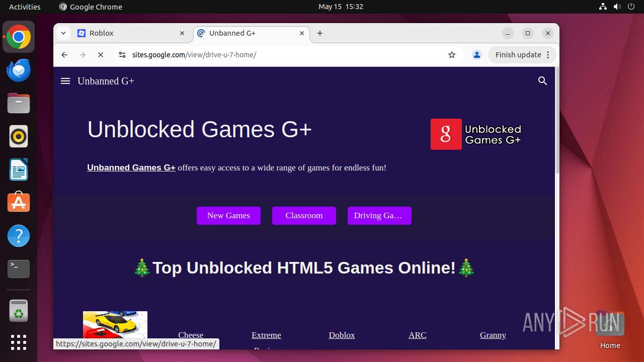Bookmark this page with the star
644x362 pixels.
452,55
